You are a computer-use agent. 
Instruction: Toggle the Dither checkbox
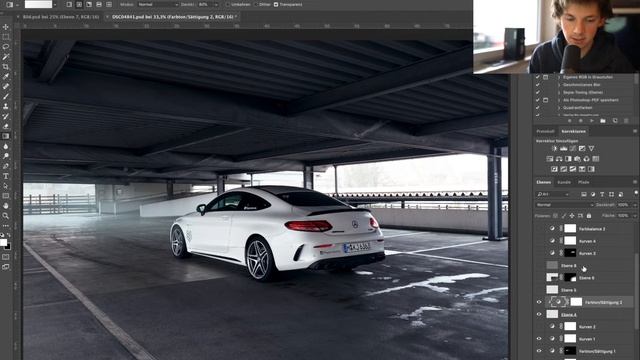[x=256, y=4]
